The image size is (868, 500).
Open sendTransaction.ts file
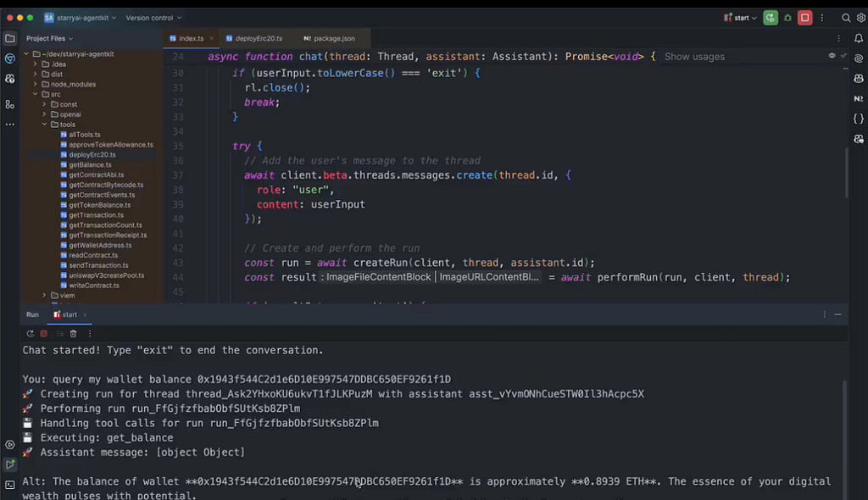(98, 265)
